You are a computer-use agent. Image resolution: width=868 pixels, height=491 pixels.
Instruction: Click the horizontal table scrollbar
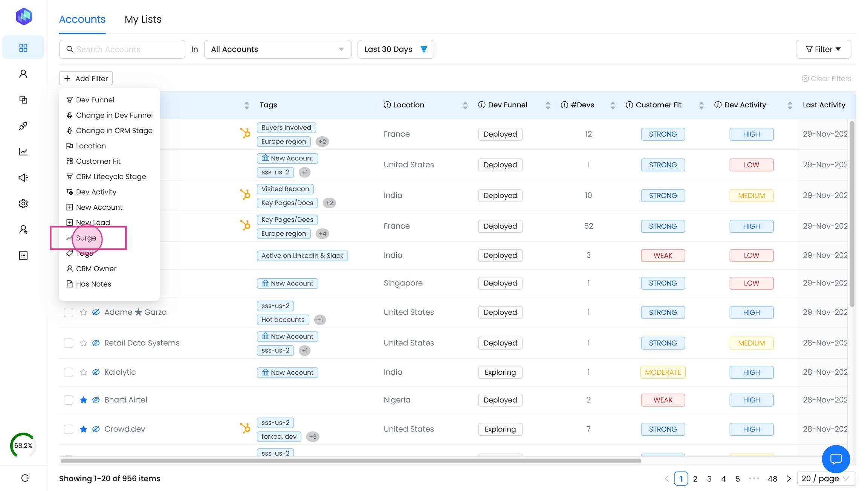point(350,461)
